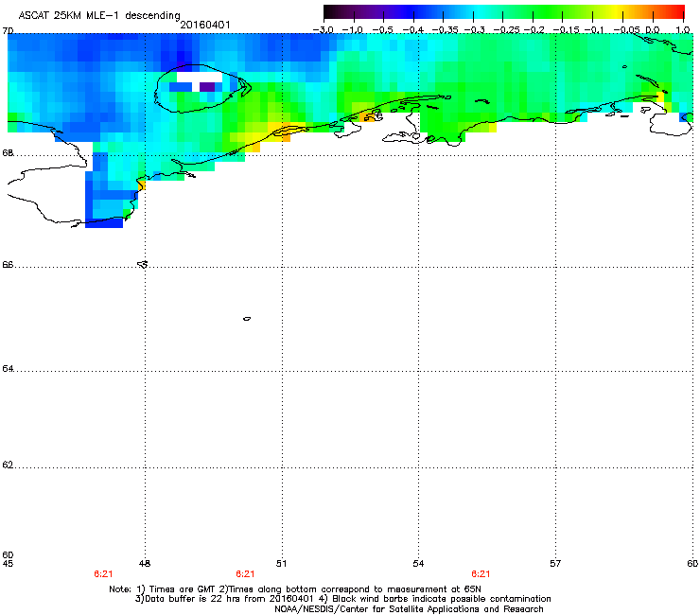
Task: Click the color bar label -3.0
Action: click(324, 30)
